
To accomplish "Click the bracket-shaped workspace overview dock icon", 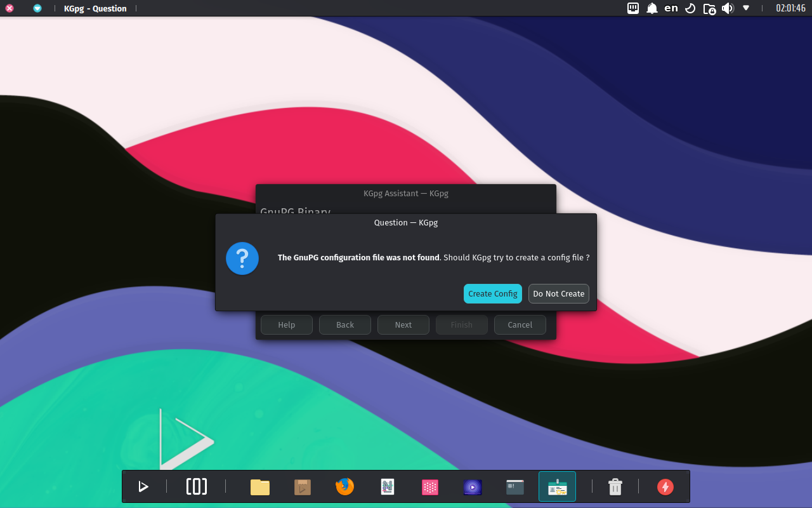I will [x=197, y=486].
